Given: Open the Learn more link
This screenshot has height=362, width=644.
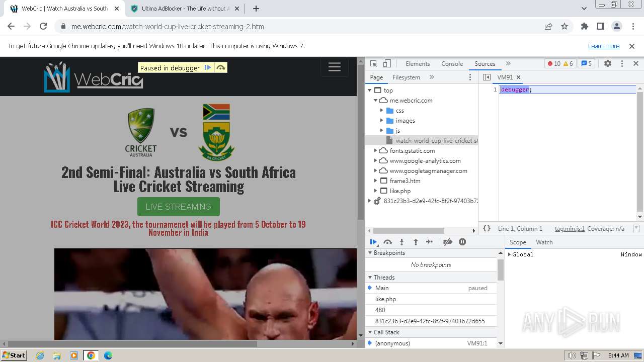Looking at the screenshot, I should pos(604,46).
